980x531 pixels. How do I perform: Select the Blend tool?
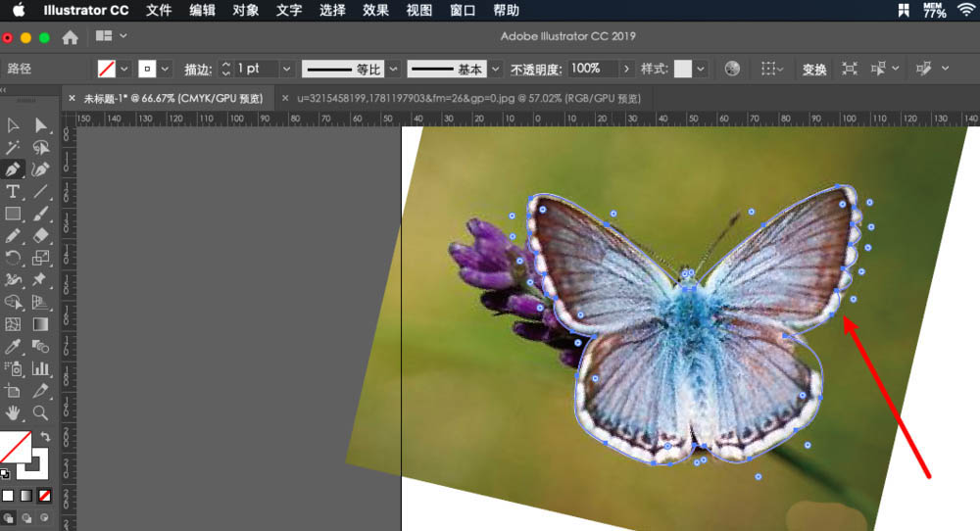click(40, 346)
